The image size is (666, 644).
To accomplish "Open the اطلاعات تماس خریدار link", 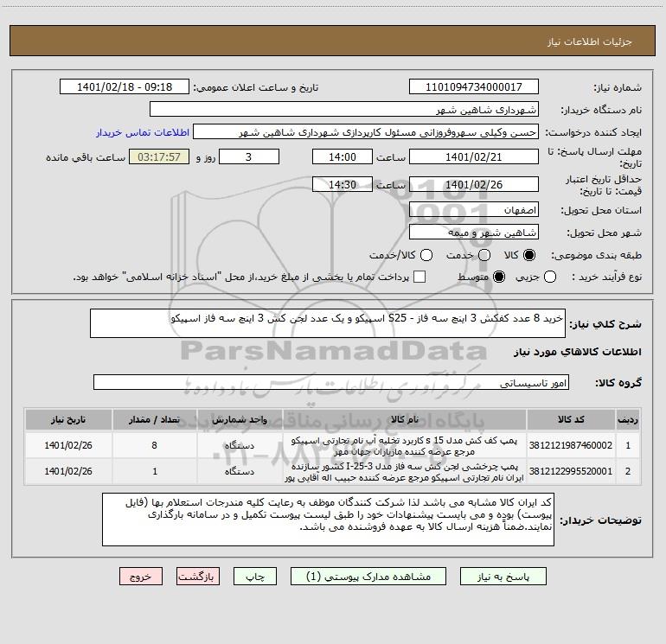I will 143,132.
